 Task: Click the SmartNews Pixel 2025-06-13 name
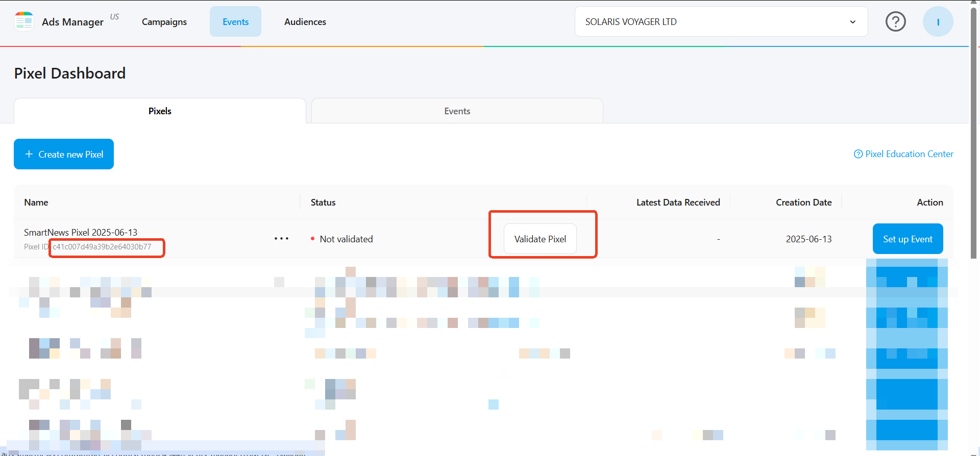click(81, 232)
